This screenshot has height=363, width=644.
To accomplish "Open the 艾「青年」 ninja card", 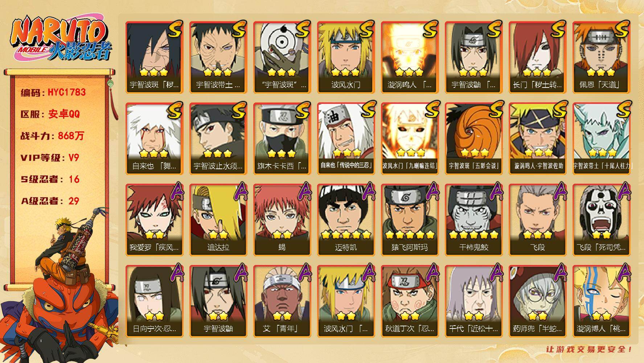I will click(x=282, y=301).
